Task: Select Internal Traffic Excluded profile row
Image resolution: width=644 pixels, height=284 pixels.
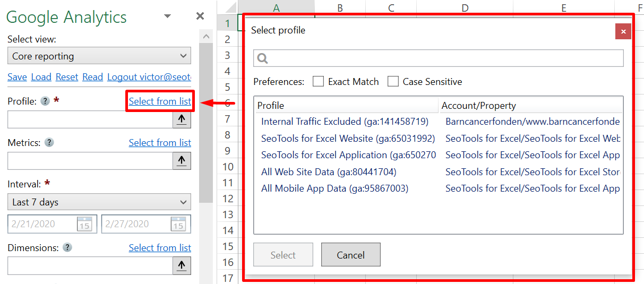Action: (345, 122)
